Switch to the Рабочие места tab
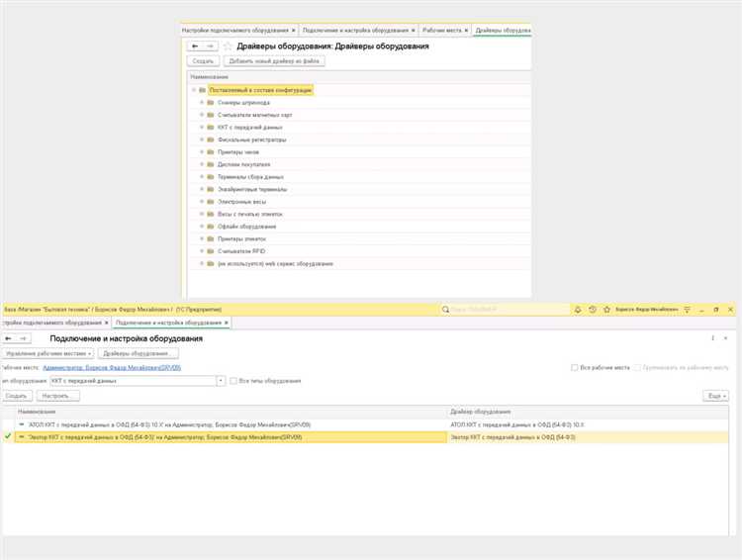This screenshot has height=560, width=742. click(445, 30)
